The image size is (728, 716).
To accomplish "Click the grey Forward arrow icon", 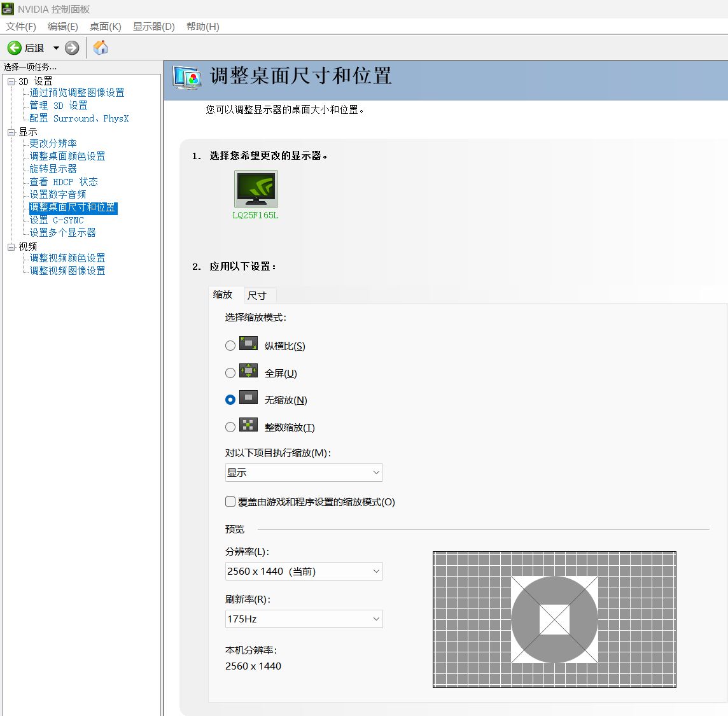I will (x=72, y=47).
